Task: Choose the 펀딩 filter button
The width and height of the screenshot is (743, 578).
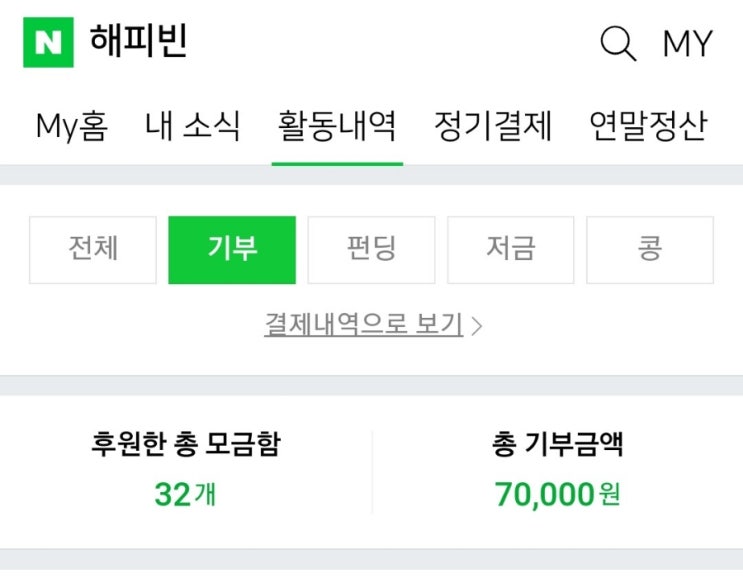Action: coord(371,250)
